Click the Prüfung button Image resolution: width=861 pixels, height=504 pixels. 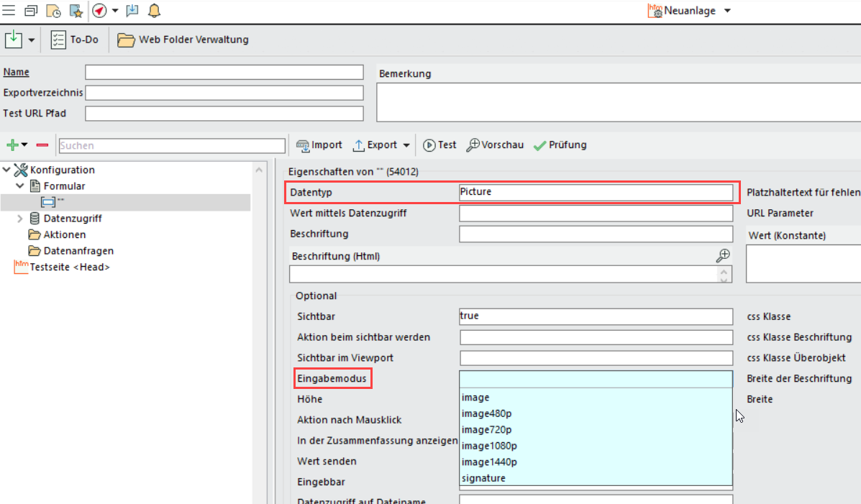click(560, 145)
